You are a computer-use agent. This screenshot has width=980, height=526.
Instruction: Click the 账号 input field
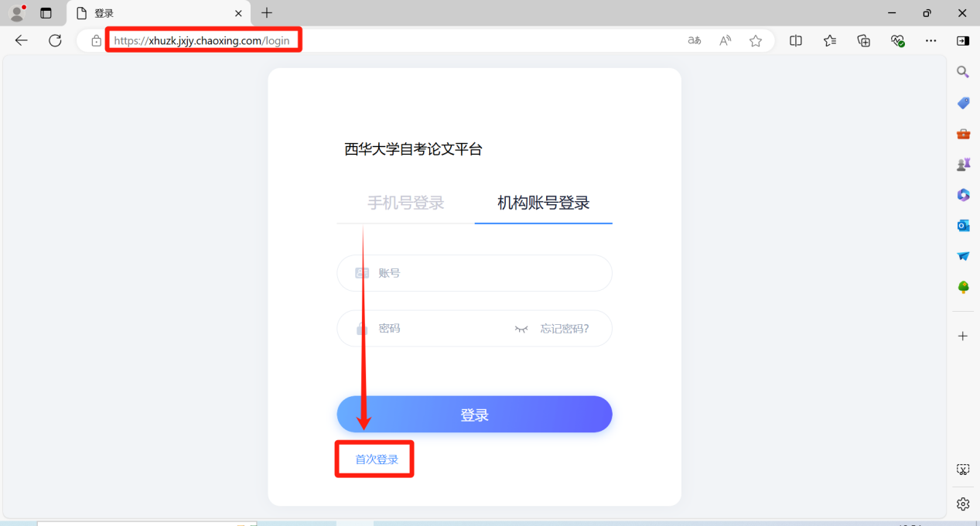(x=474, y=273)
